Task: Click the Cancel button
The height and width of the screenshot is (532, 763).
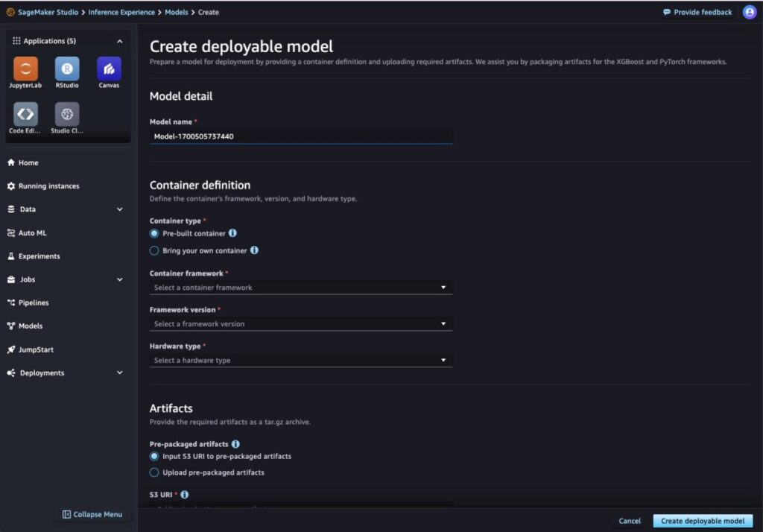Action: pyautogui.click(x=630, y=521)
